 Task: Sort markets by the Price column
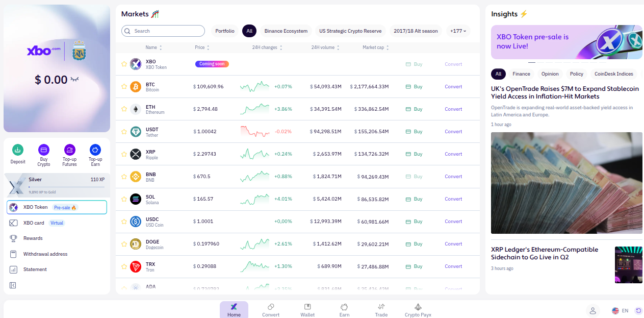click(x=202, y=47)
